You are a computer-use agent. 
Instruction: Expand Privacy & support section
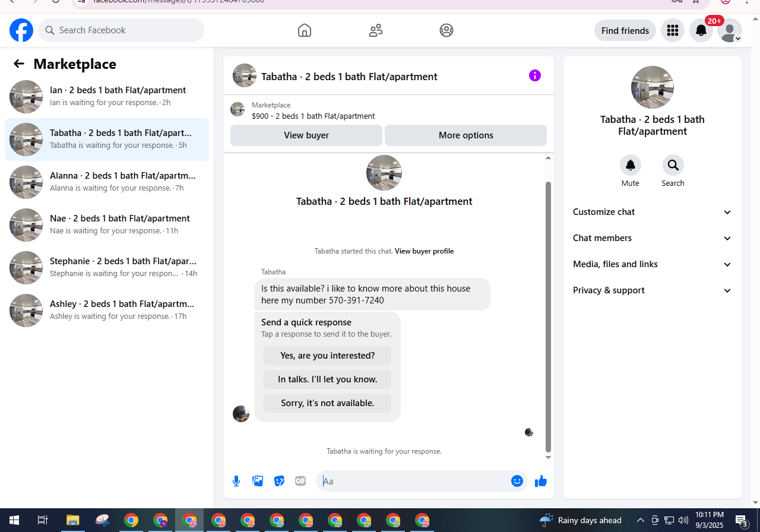pos(653,290)
